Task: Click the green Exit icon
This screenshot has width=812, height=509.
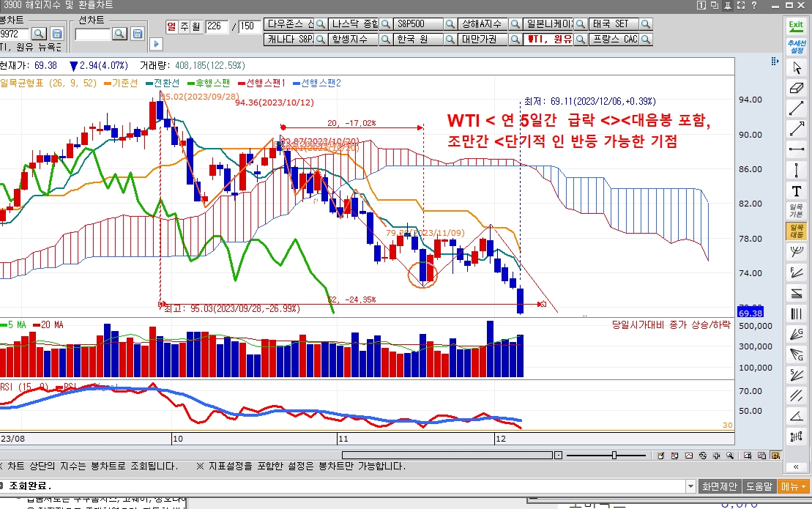Action: tap(795, 24)
